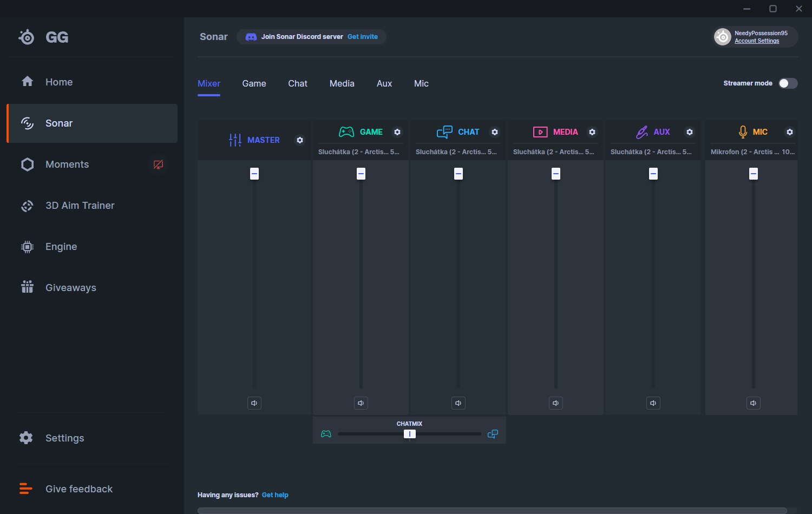
Task: Open Mic channel gear settings
Action: 790,132
